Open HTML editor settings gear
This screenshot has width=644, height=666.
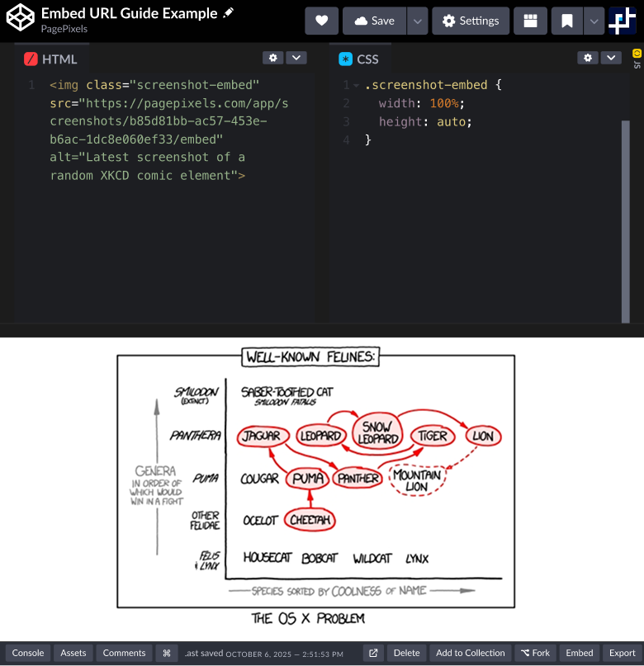click(x=272, y=58)
